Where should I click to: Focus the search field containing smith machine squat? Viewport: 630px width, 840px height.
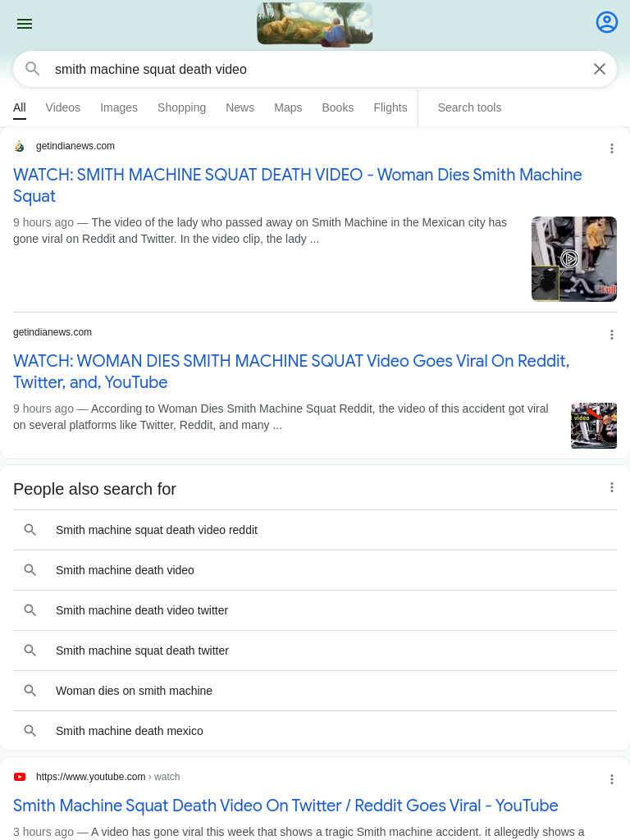point(315,69)
